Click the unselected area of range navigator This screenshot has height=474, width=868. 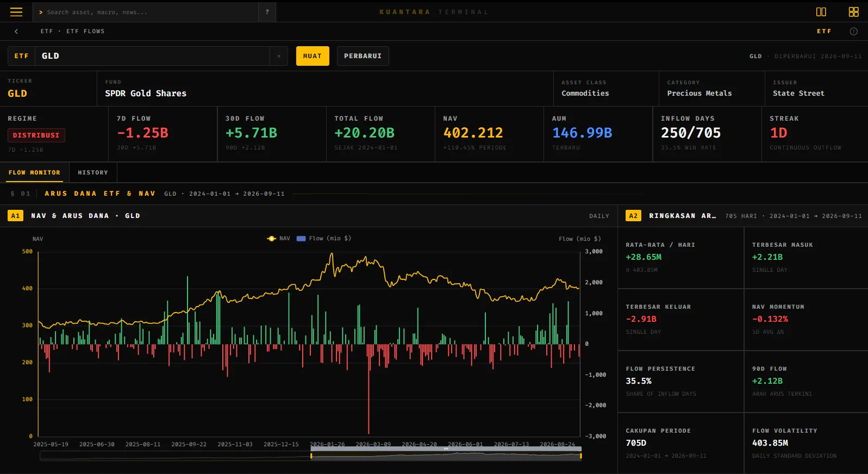(175, 456)
